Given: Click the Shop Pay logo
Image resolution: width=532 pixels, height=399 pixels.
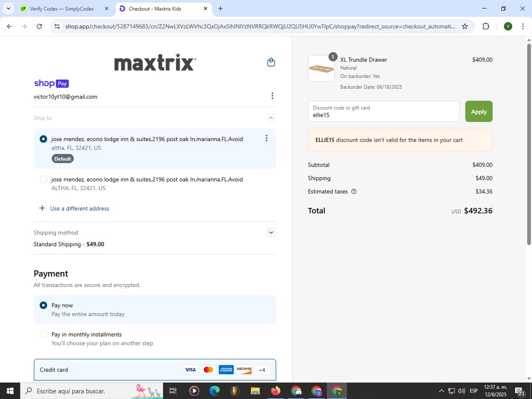Looking at the screenshot, I should tap(51, 83).
